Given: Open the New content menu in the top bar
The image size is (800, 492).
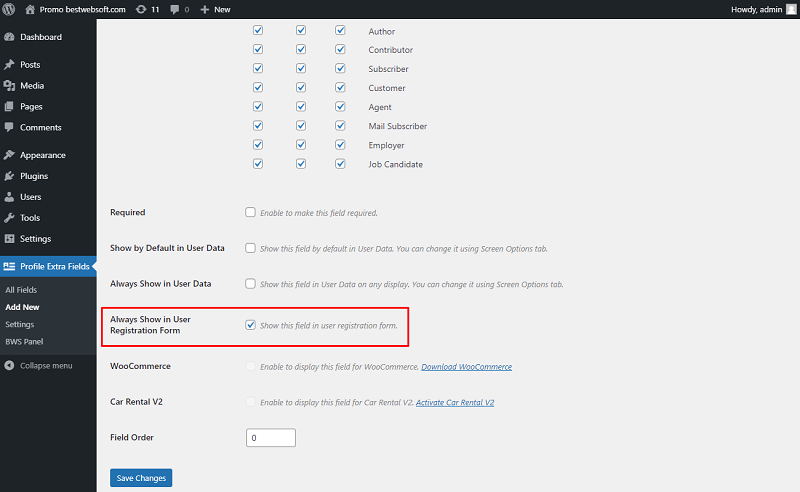Looking at the screenshot, I should click(215, 9).
